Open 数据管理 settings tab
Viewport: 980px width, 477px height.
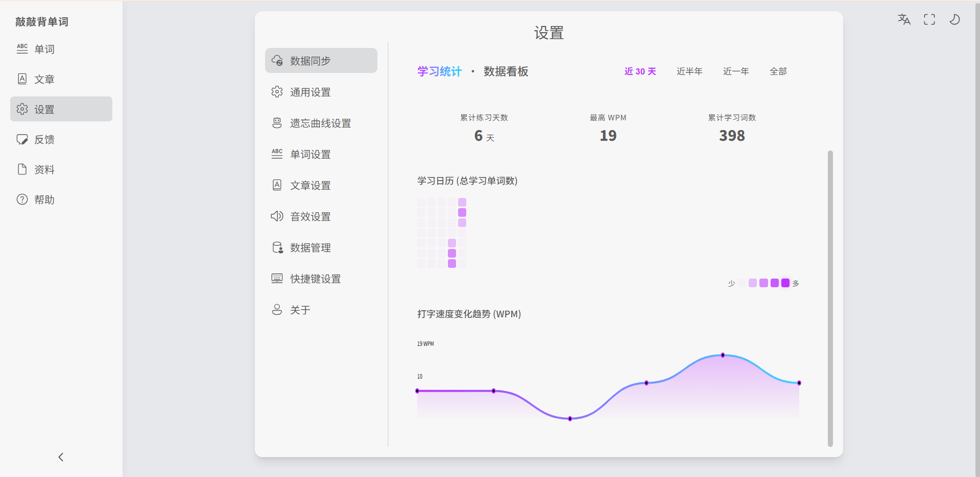[321, 247]
